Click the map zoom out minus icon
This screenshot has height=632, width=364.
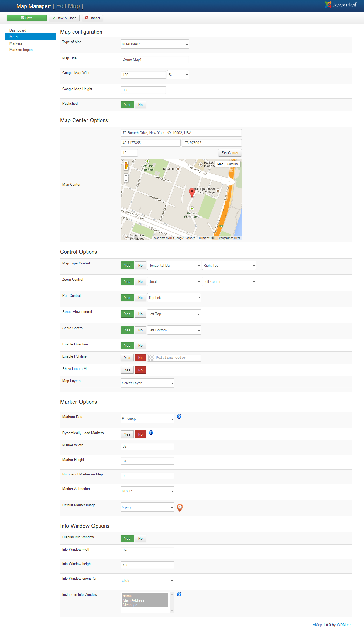pos(126,180)
